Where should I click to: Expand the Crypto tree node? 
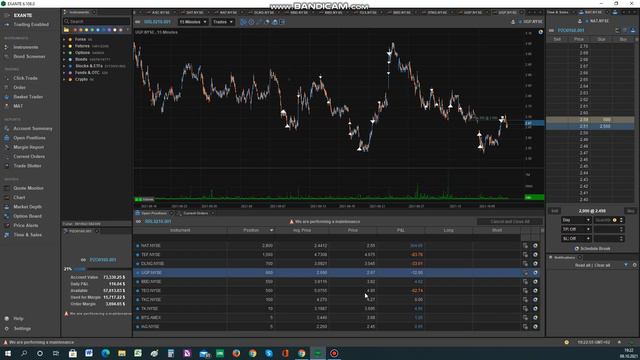click(64, 79)
